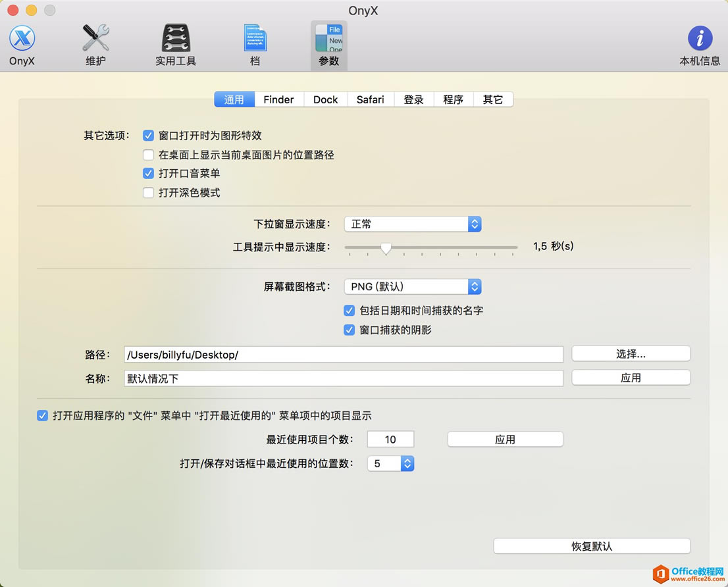The width and height of the screenshot is (728, 587).
Task: Open the 档 document toolbar icon
Action: 255,45
